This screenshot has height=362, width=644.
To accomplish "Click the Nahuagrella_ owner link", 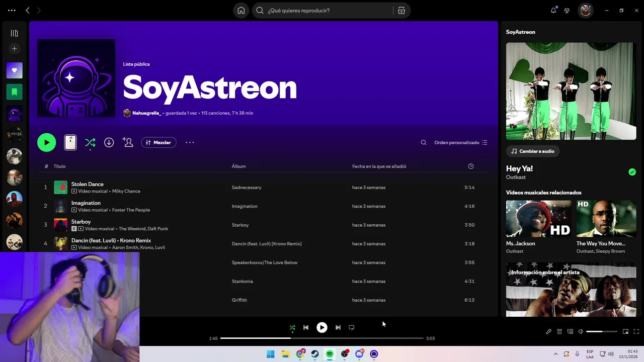I will click(x=146, y=113).
